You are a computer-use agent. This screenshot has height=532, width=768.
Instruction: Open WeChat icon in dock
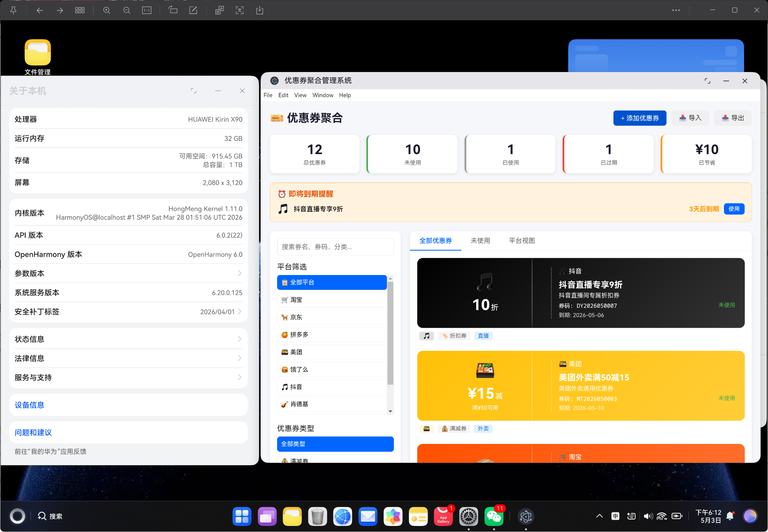(x=494, y=516)
